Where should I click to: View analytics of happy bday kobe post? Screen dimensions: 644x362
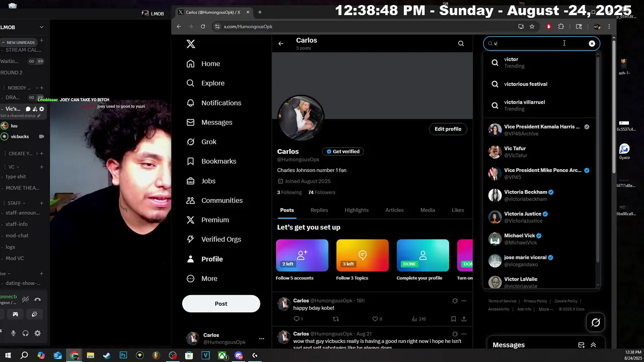click(x=419, y=319)
